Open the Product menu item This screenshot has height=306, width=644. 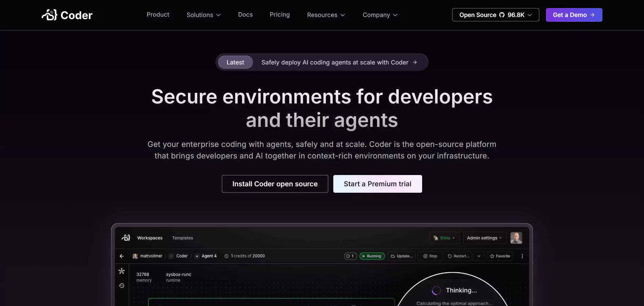tap(158, 15)
